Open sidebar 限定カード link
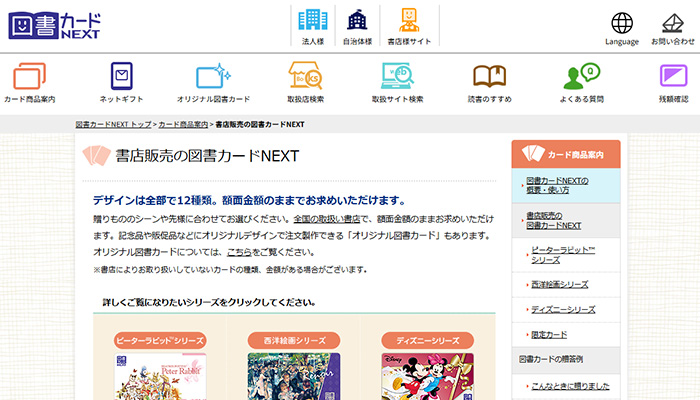Image resolution: width=700 pixels, height=400 pixels. click(x=549, y=334)
